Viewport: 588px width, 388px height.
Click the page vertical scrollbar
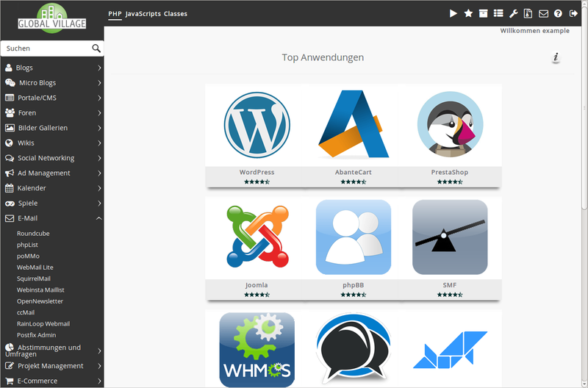pyautogui.click(x=584, y=107)
